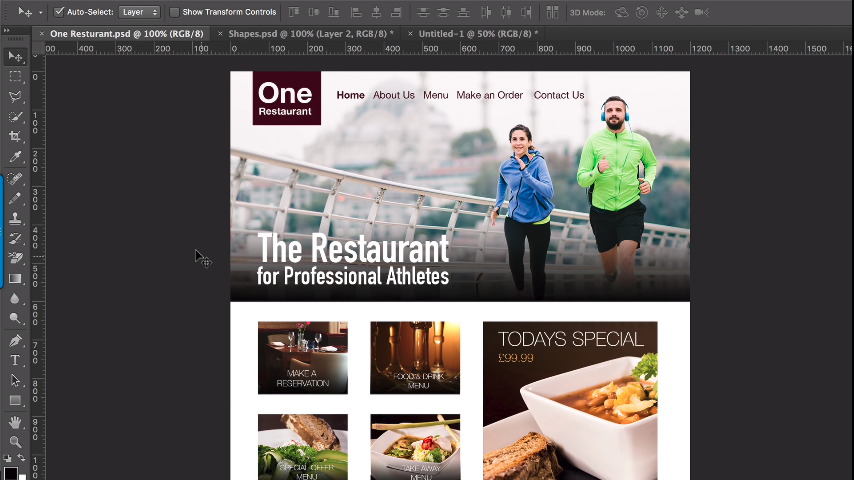Click Home link in the mockup
The image size is (854, 480).
point(350,95)
